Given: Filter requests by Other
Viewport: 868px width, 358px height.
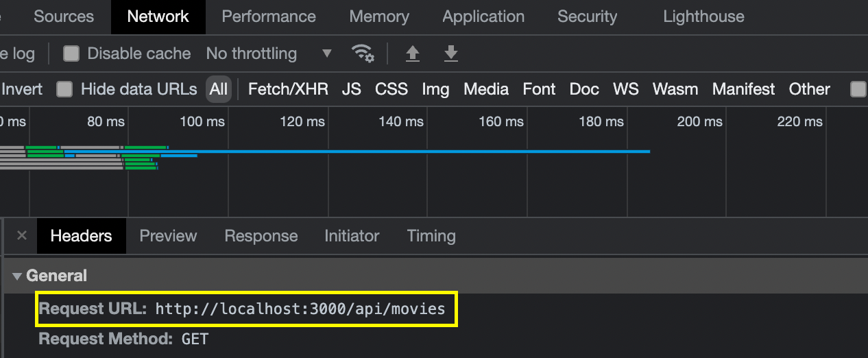Looking at the screenshot, I should coord(809,89).
